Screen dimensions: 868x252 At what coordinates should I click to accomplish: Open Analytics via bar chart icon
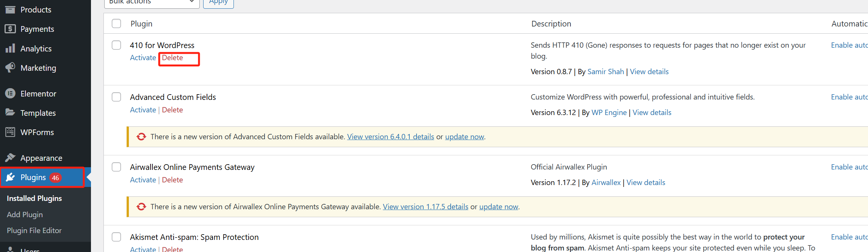[10, 48]
